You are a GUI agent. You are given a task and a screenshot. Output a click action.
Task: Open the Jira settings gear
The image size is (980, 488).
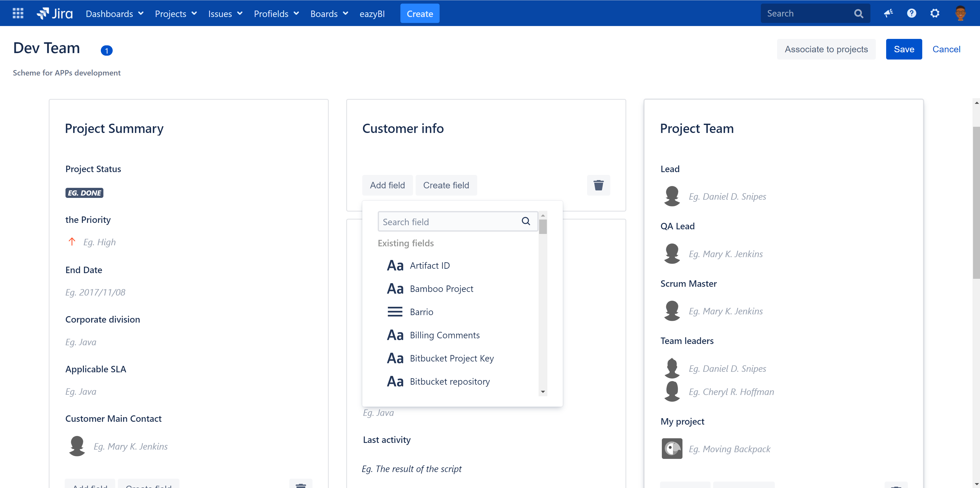[x=935, y=13]
